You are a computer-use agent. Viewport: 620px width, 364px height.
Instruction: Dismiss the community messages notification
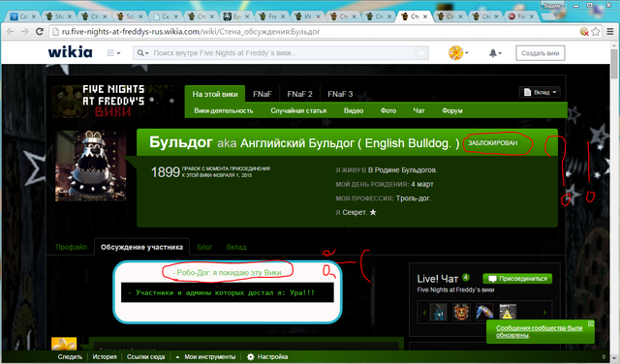(590, 323)
